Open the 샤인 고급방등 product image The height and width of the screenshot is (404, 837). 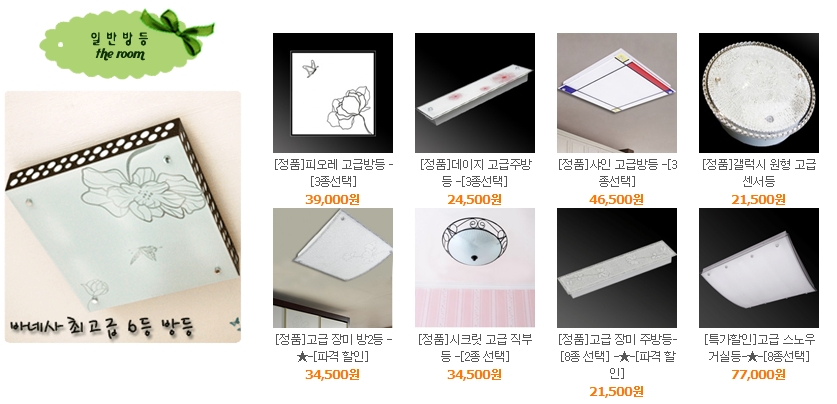(617, 93)
